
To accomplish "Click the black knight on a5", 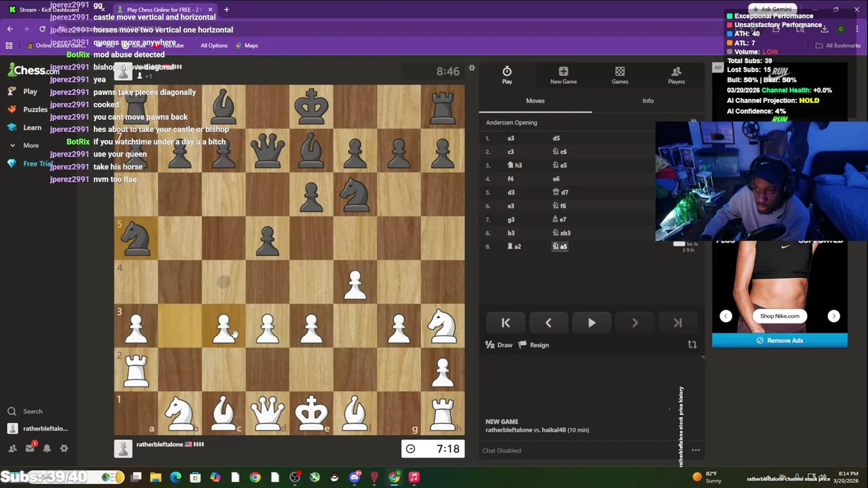I will (136, 239).
